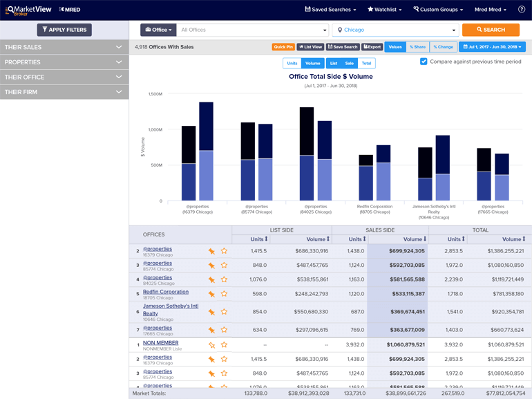
Task: Sort by Total Units arrow
Action: tap(463, 239)
